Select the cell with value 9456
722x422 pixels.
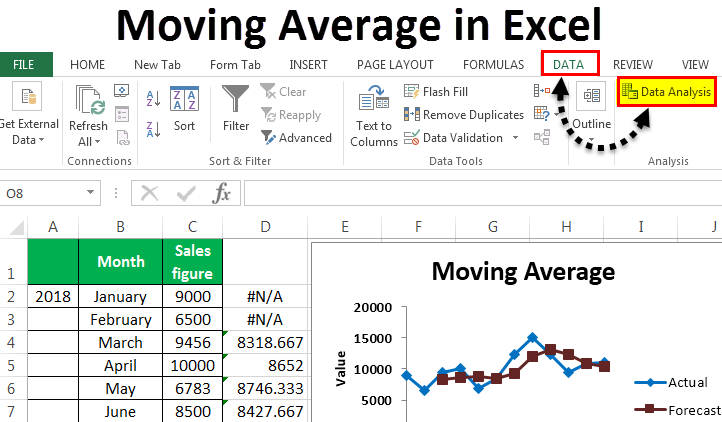tap(192, 342)
